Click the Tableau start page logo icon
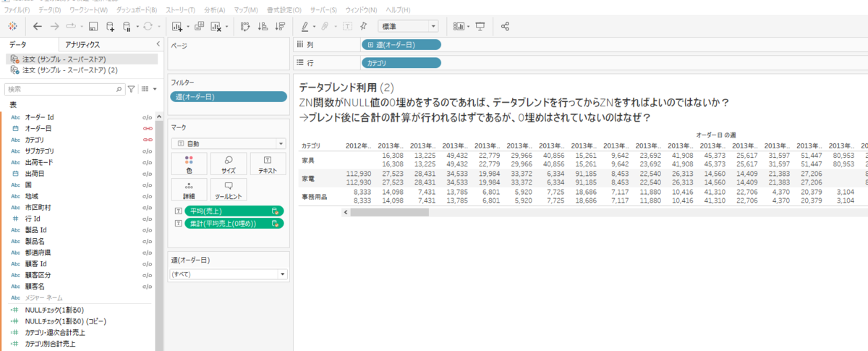Screen dimensions: 868x351 point(12,26)
